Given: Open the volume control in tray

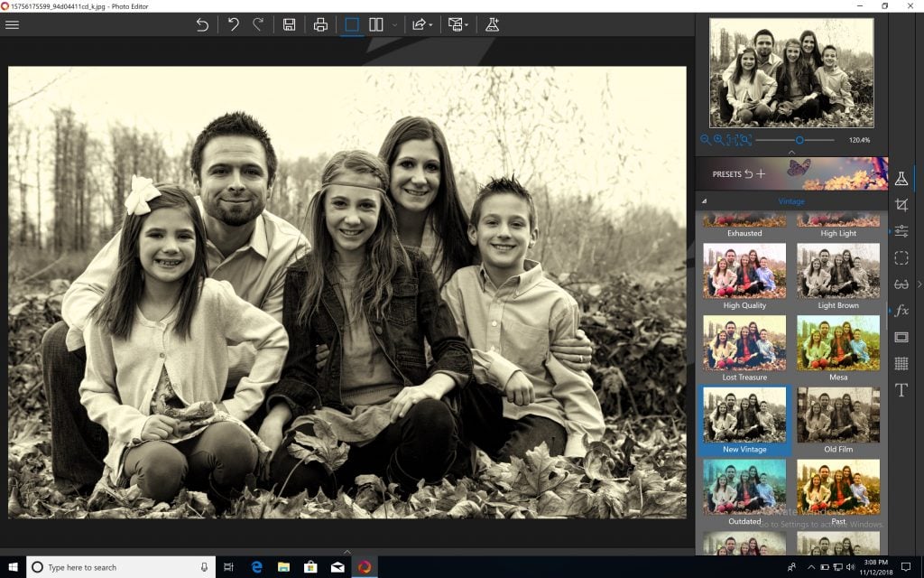Looking at the screenshot, I should (850, 567).
